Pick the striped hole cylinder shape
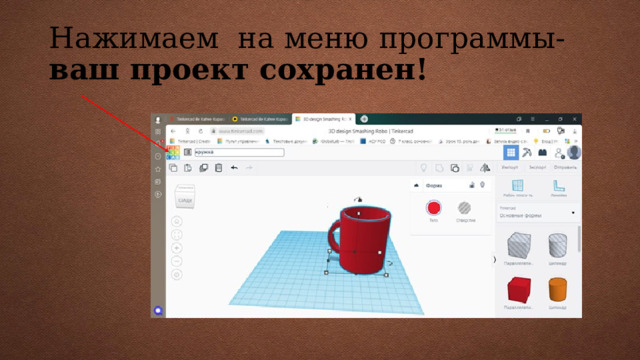This screenshot has width=640, height=360. (x=558, y=245)
